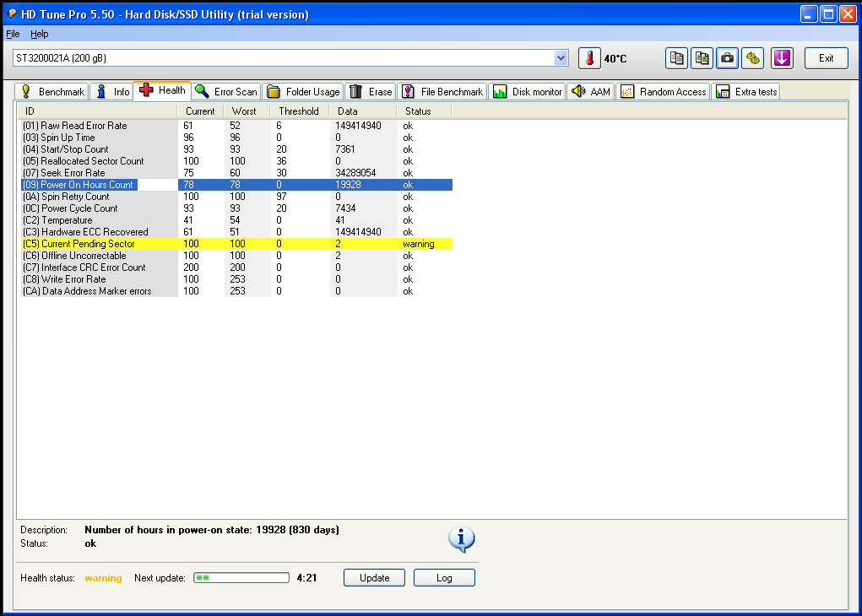Screen dimensions: 862x616
Task: Select the Interface CRC Error Count row
Action: [236, 267]
